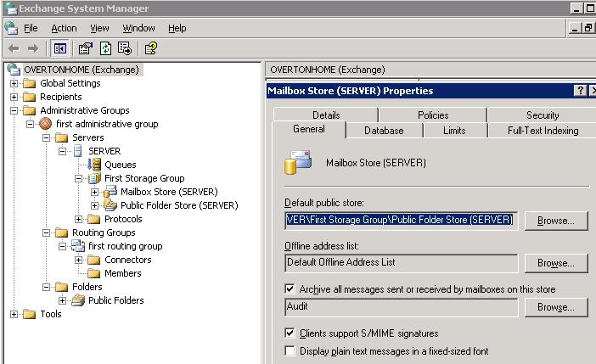Select the first administrative group node
The image size is (596, 364).
[107, 124]
